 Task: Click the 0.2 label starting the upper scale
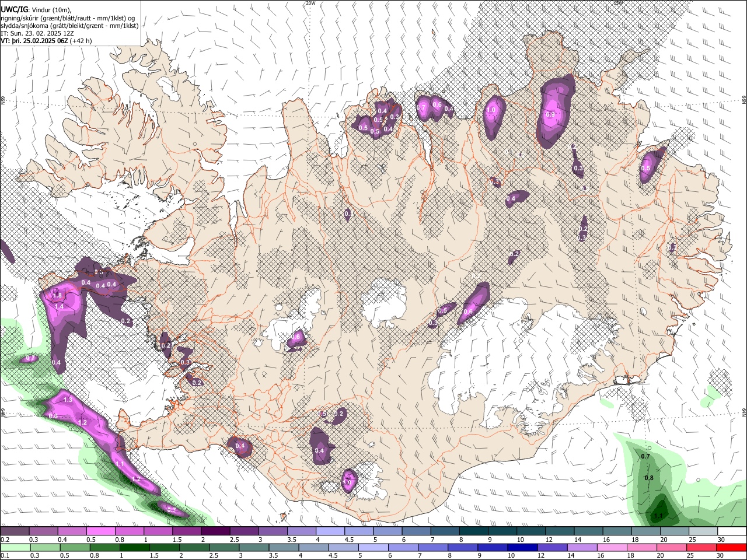[x=5, y=540]
